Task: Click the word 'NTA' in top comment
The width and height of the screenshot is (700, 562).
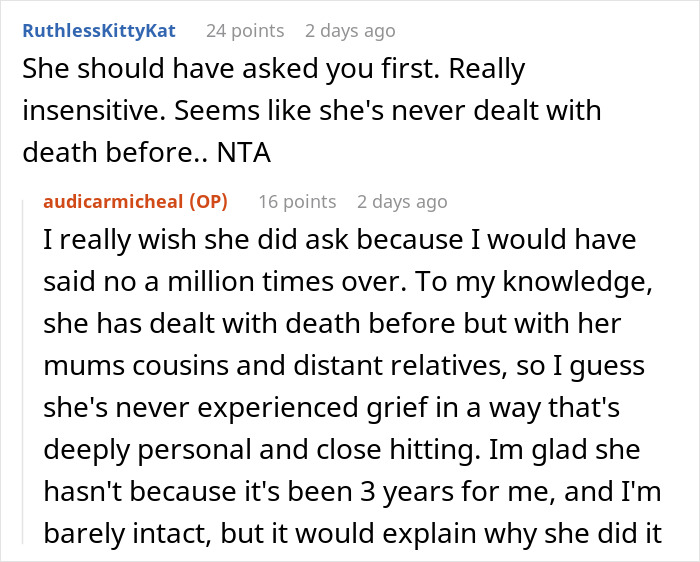Action: point(244,153)
